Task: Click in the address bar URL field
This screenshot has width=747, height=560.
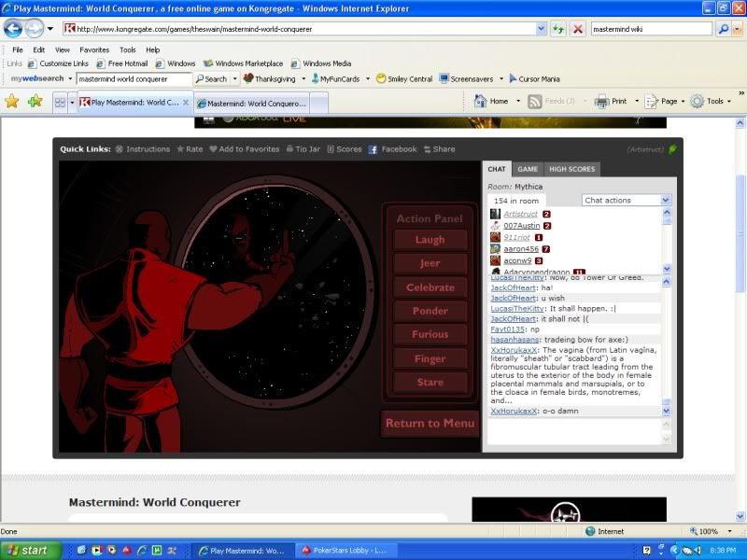Action: (x=300, y=29)
